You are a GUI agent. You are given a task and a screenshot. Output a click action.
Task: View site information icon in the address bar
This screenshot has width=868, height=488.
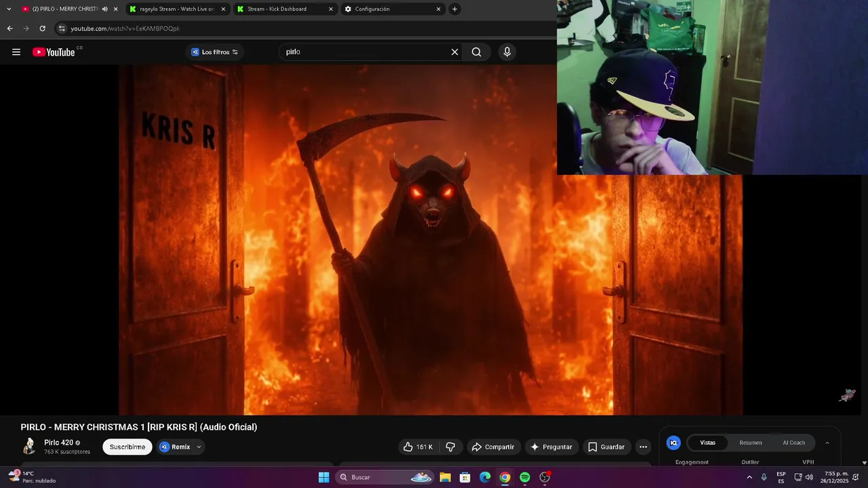coord(62,28)
